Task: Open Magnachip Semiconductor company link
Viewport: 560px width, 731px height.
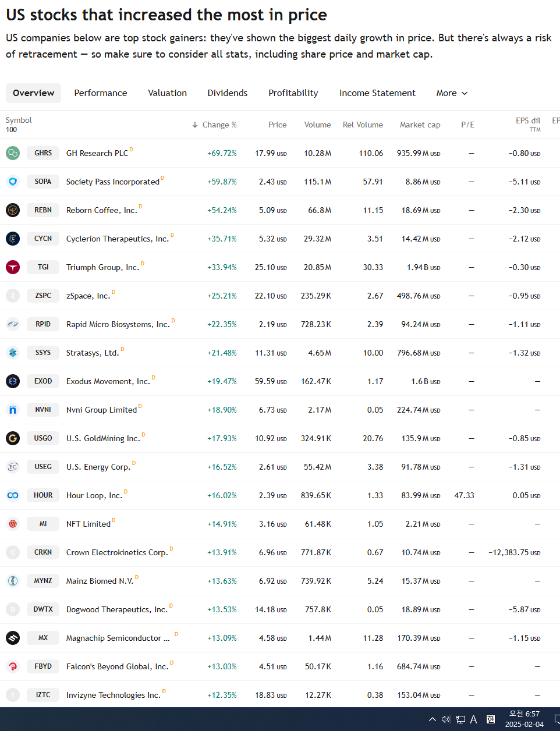Action: coord(118,638)
